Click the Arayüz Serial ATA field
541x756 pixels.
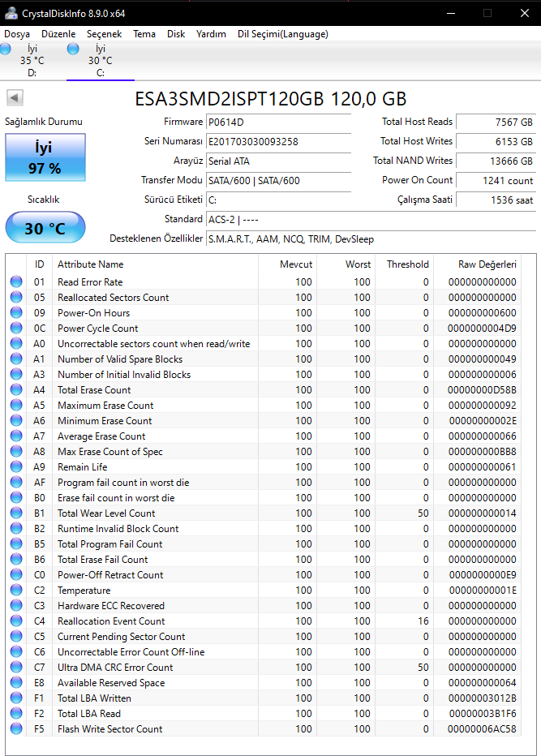pyautogui.click(x=278, y=161)
